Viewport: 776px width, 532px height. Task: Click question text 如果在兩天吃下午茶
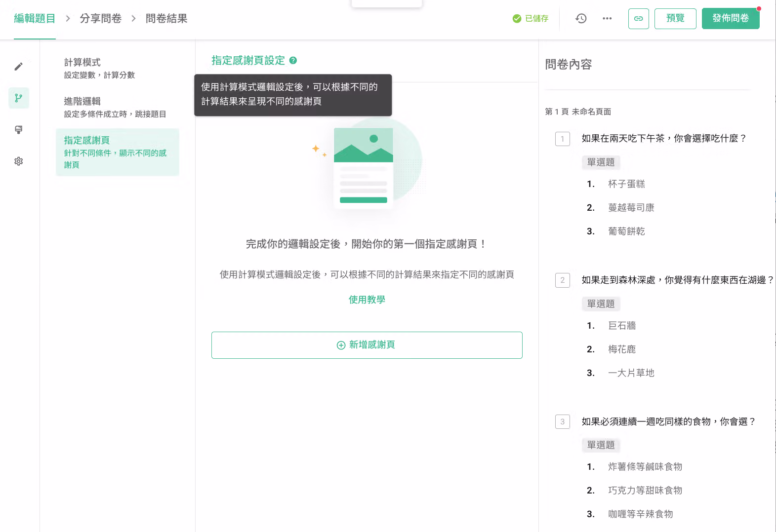pos(663,139)
